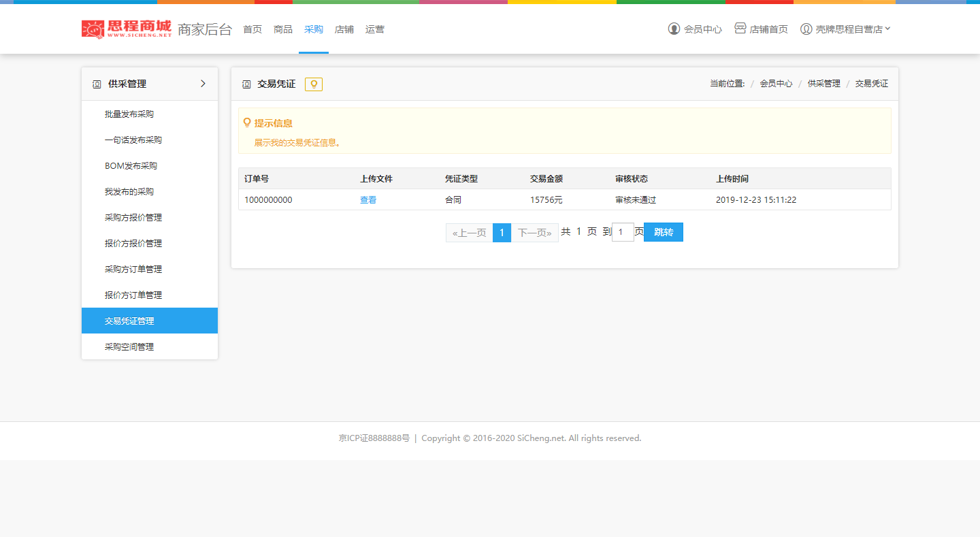Screen dimensions: 980x537
Task: Click the 合同 voucher type cell
Action: [453, 200]
